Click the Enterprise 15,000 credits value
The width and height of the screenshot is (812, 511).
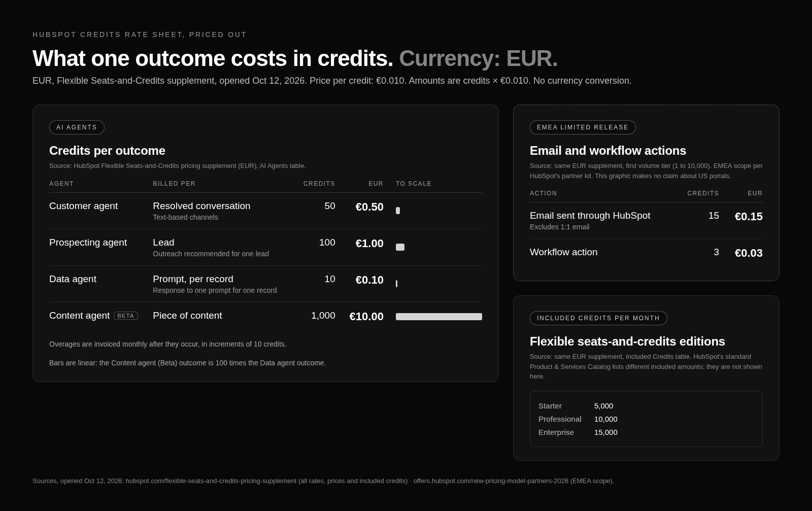pyautogui.click(x=606, y=432)
